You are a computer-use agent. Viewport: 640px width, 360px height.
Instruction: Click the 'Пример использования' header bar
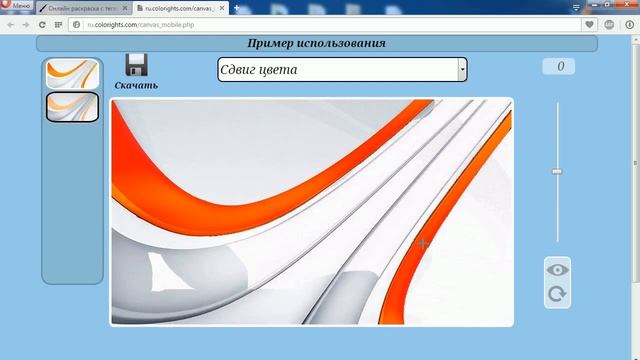(317, 43)
